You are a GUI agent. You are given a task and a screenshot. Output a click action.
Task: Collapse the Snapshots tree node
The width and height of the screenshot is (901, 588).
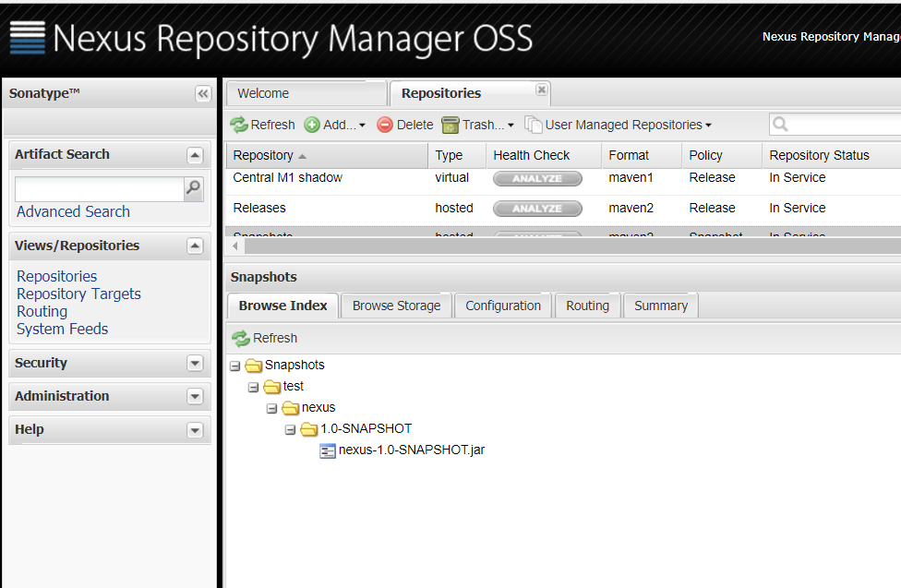tap(235, 366)
